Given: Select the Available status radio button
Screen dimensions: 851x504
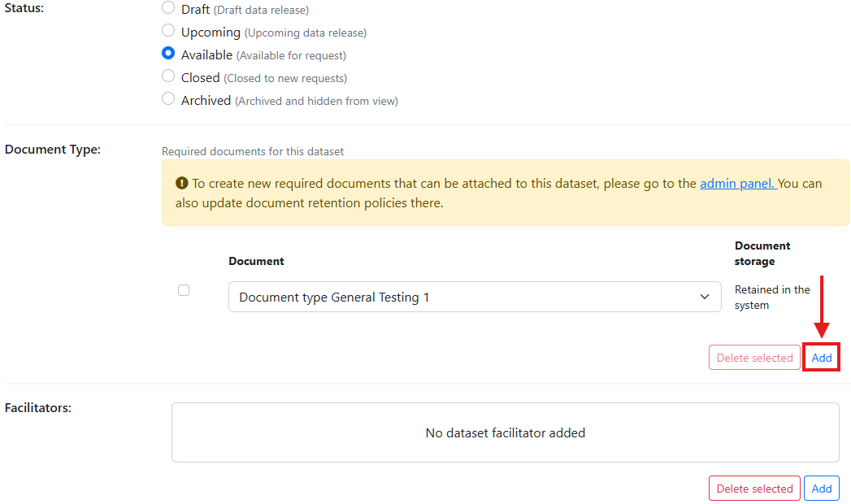Looking at the screenshot, I should coord(168,54).
